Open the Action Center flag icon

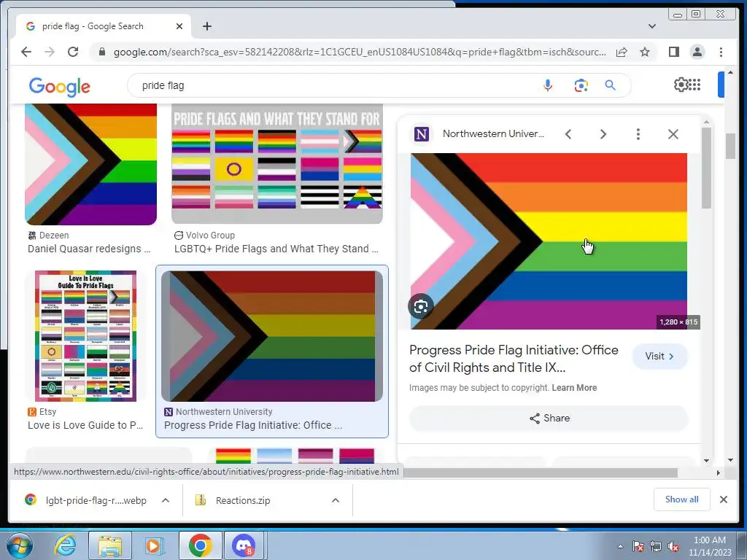(638, 546)
